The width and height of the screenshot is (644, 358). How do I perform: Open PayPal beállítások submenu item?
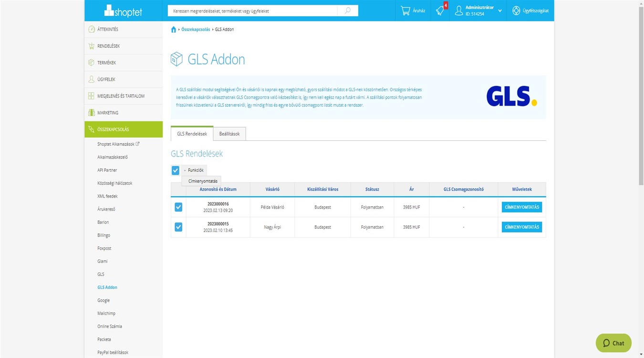click(x=113, y=352)
